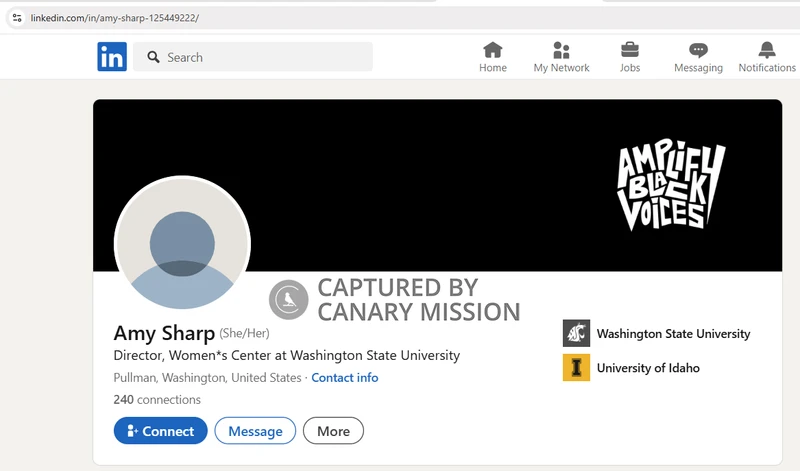Select the name Amy Sharp

164,333
